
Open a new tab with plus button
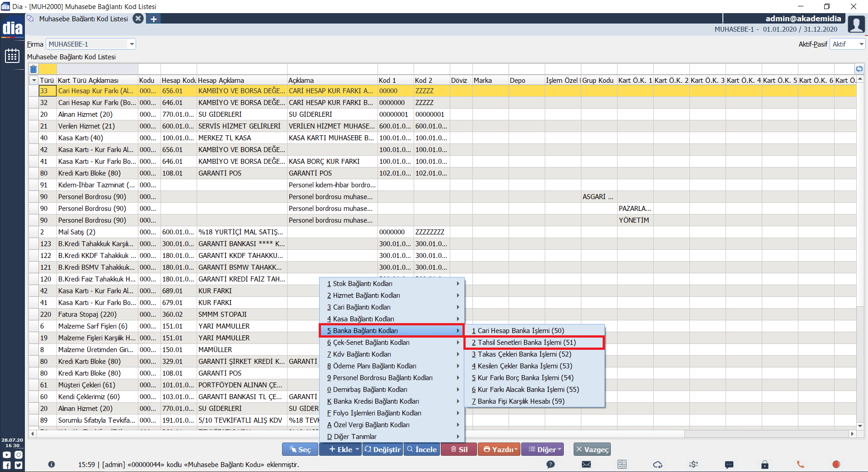click(154, 19)
